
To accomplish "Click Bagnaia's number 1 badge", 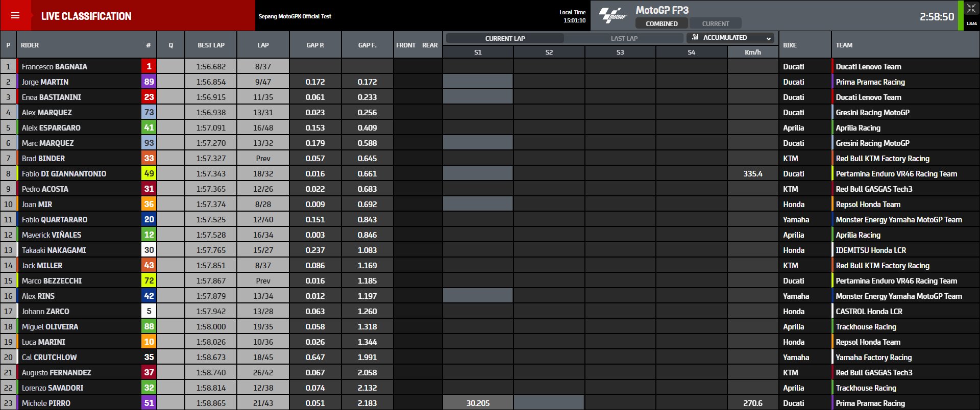I will pyautogui.click(x=149, y=66).
